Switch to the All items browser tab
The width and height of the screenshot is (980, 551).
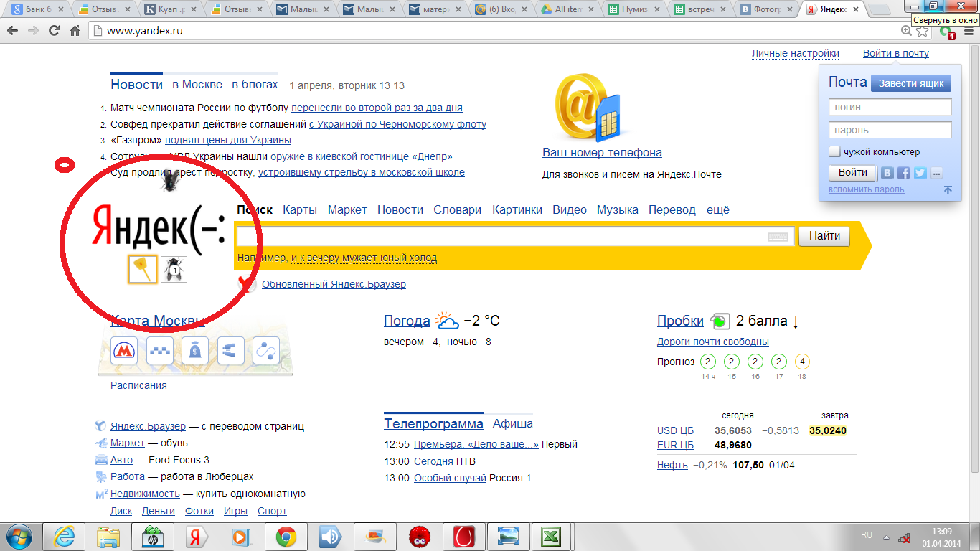[567, 9]
